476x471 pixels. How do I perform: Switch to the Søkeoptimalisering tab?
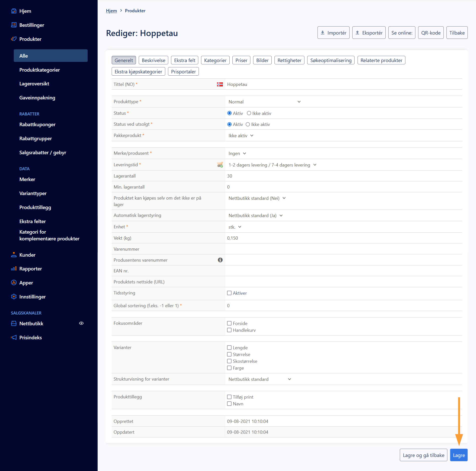tap(331, 60)
